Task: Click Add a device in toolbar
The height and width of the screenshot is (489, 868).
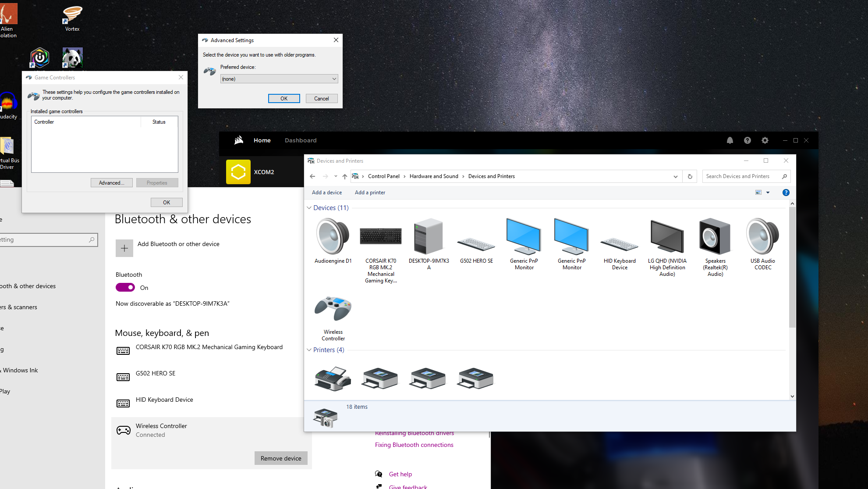Action: pyautogui.click(x=327, y=193)
